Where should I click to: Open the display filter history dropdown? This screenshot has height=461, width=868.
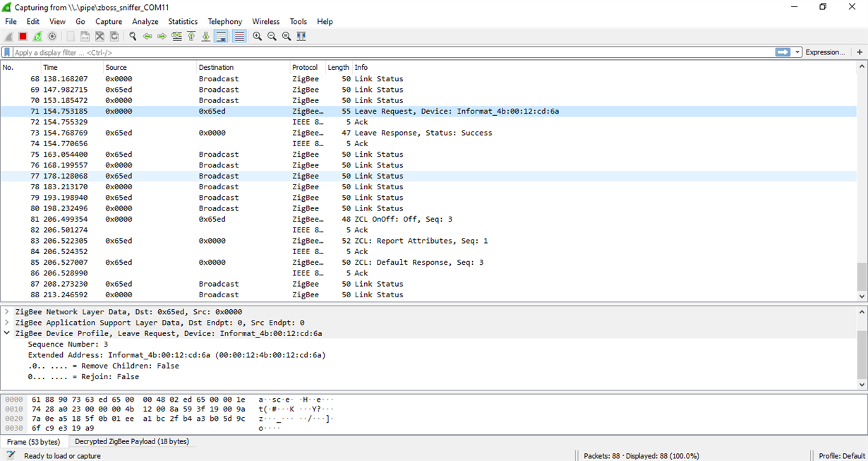[798, 52]
